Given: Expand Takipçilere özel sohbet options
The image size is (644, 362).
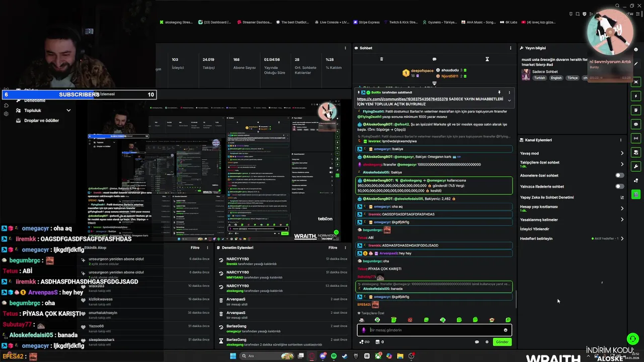Looking at the screenshot, I should click(622, 164).
